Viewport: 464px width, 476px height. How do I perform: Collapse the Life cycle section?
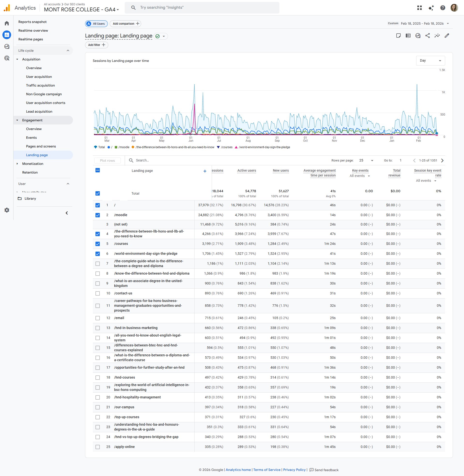click(x=68, y=51)
